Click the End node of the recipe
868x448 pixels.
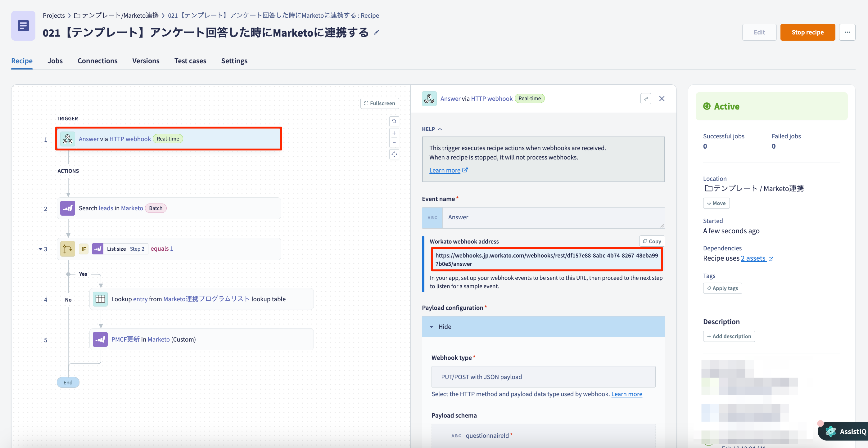[x=68, y=382]
